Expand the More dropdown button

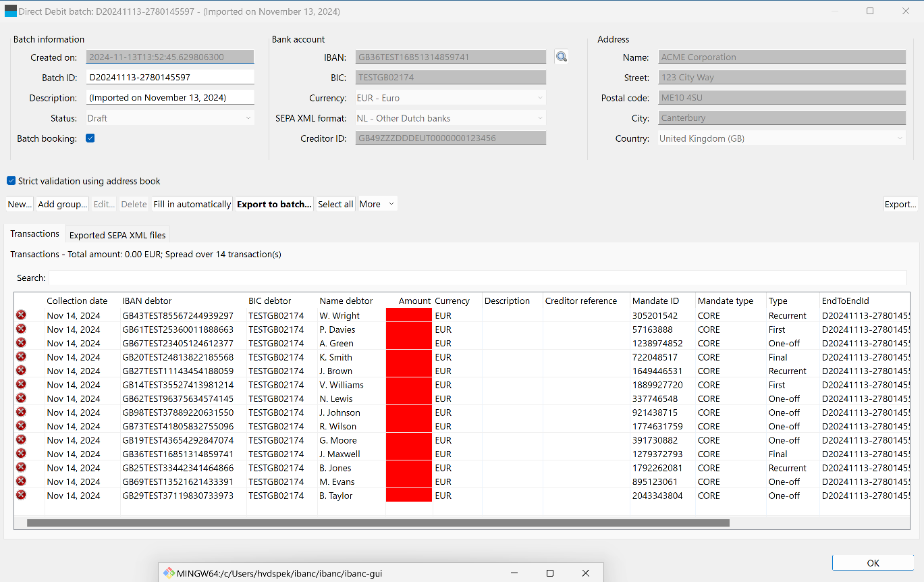pos(377,204)
